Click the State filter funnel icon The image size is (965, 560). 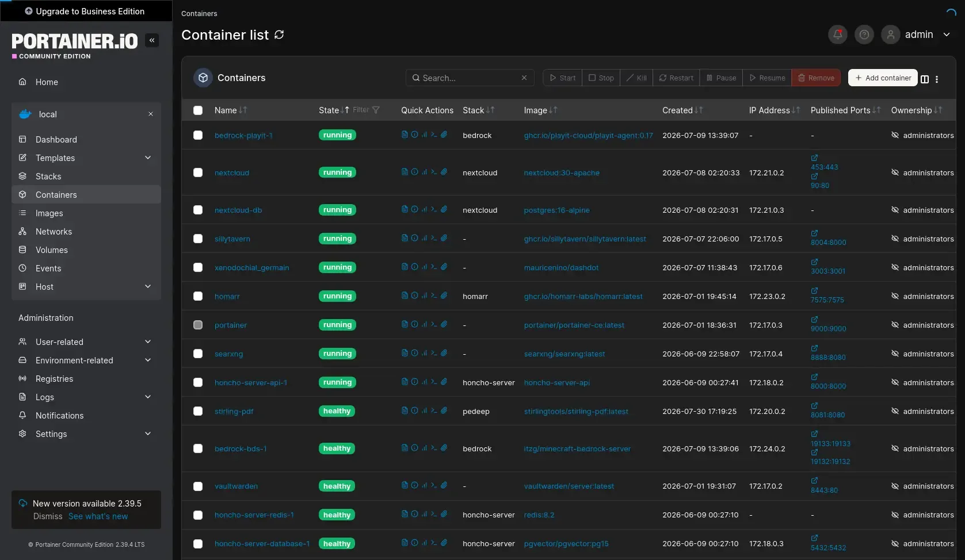point(376,110)
